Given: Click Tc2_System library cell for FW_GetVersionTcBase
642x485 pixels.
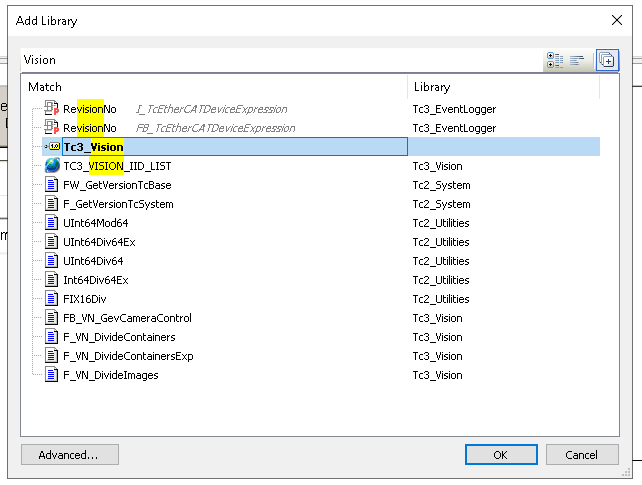Looking at the screenshot, I should [441, 185].
